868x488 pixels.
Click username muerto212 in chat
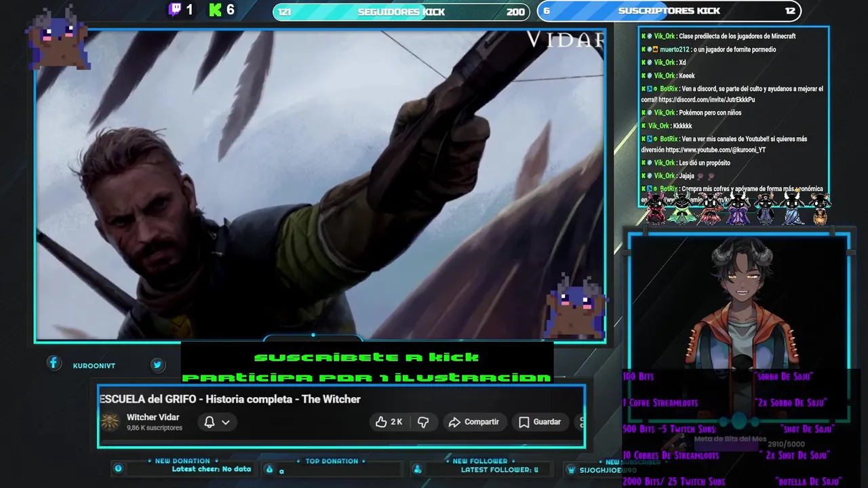[x=674, y=49]
